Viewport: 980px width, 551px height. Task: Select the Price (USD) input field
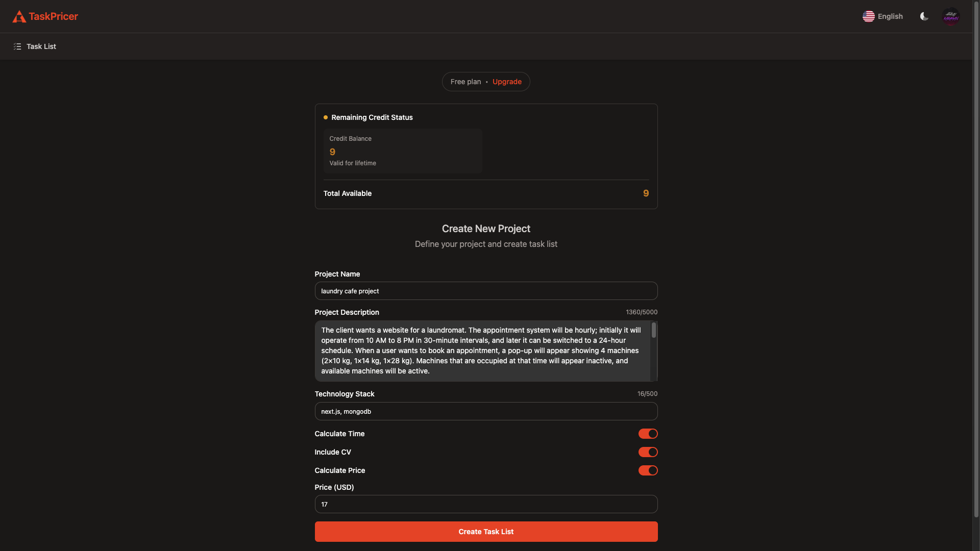click(485, 504)
